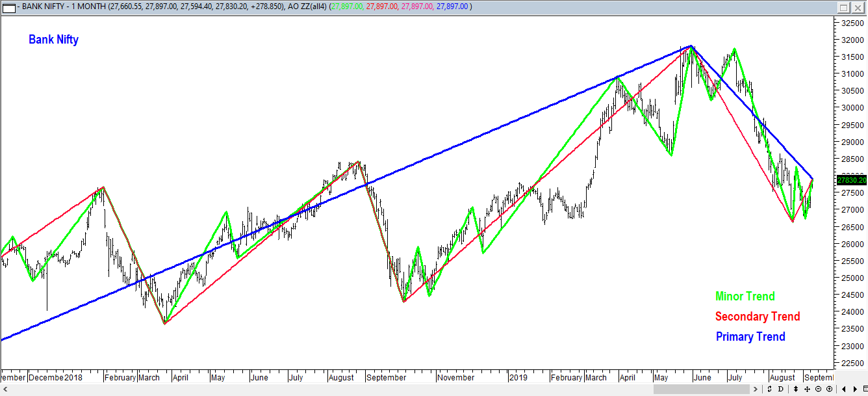The width and height of the screenshot is (868, 396).
Task: Expand the right chevron on the status bar
Action: [x=756, y=389]
